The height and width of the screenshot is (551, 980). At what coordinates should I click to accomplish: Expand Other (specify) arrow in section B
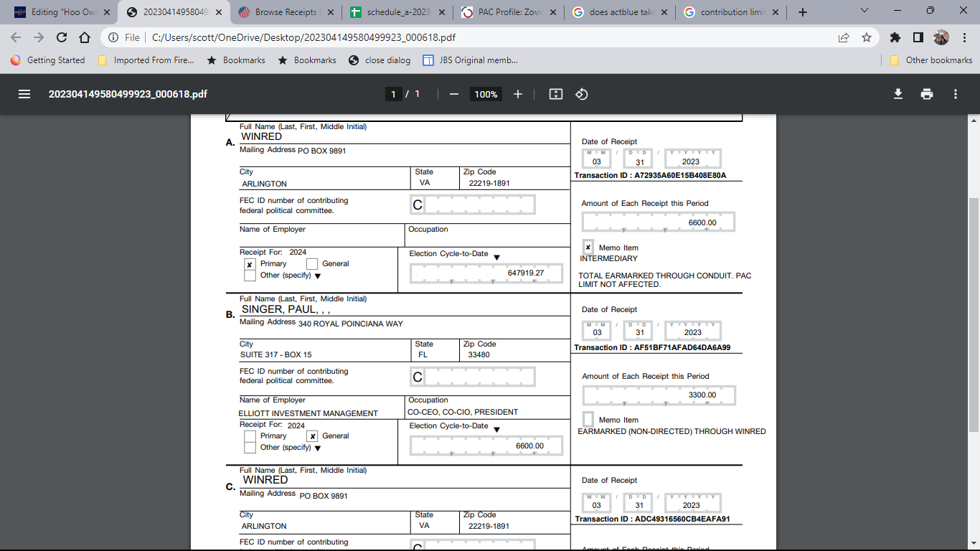[317, 448]
